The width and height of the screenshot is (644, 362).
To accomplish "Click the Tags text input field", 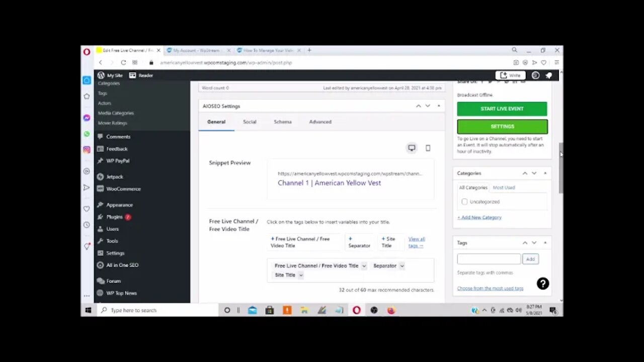I will [x=489, y=259].
